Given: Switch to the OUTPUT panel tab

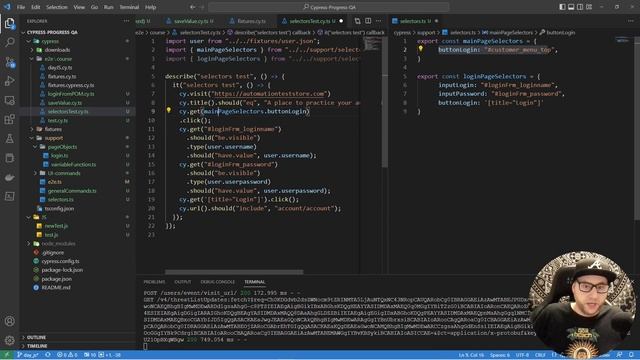Looking at the screenshot, I should (182, 282).
